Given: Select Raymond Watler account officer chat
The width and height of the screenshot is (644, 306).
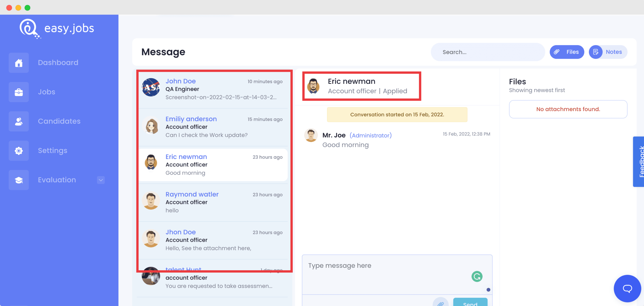Looking at the screenshot, I should coord(213,202).
